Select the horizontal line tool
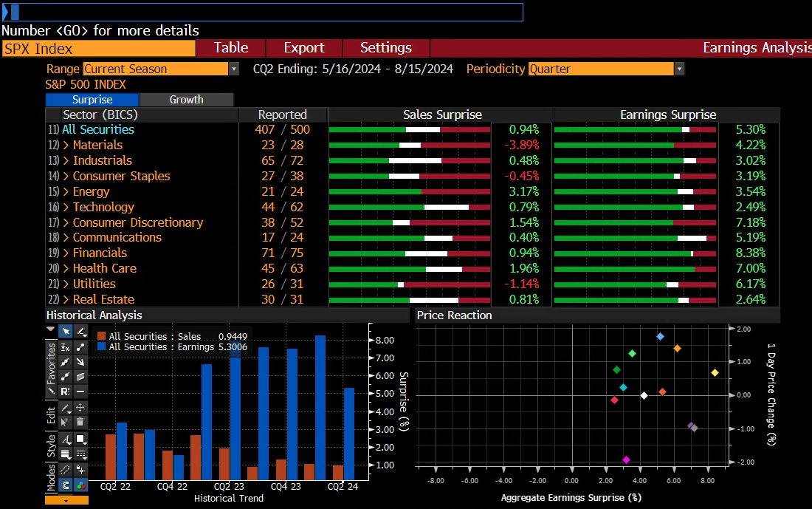 80,392
